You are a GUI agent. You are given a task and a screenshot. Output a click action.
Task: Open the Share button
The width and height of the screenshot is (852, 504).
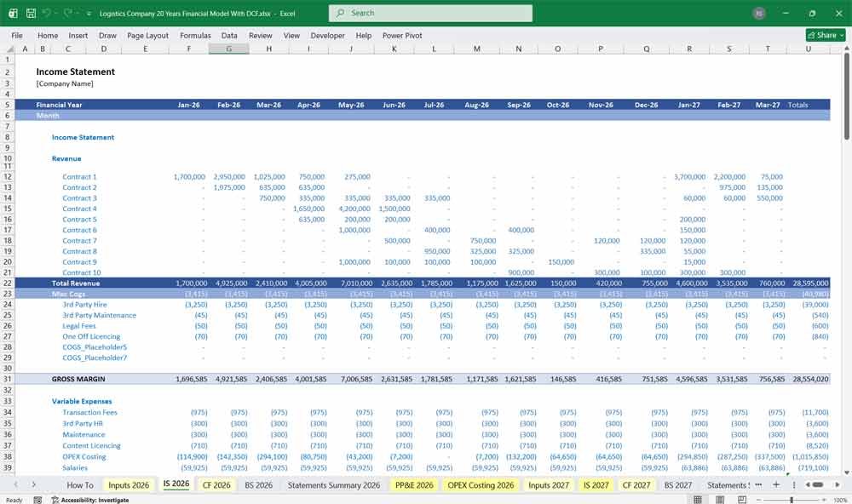(x=826, y=35)
